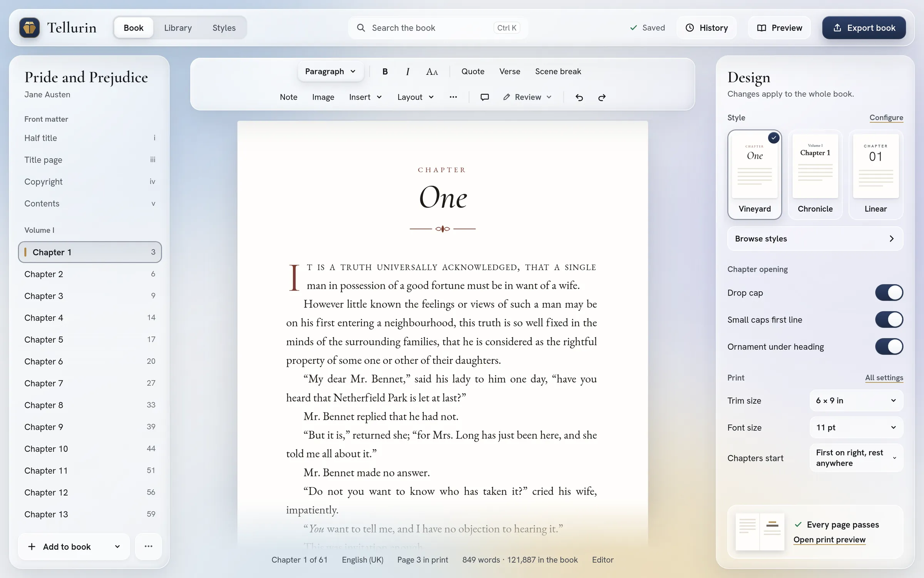The image size is (924, 578).
Task: Open the Layout dropdown menu
Action: point(415,97)
